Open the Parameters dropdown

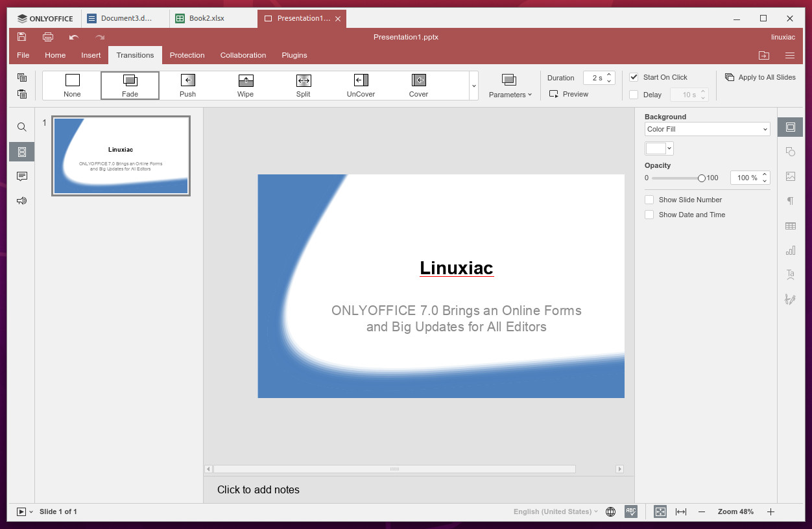pyautogui.click(x=510, y=86)
